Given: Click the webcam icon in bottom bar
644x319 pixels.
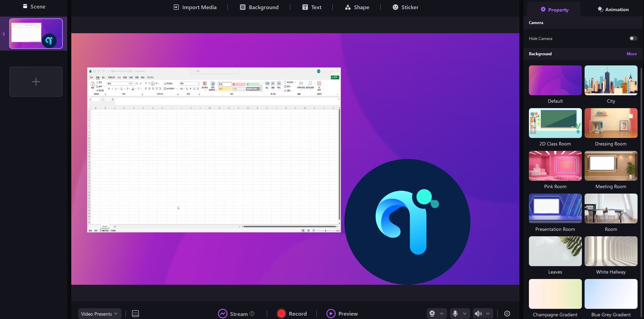Looking at the screenshot, I should pyautogui.click(x=432, y=314).
